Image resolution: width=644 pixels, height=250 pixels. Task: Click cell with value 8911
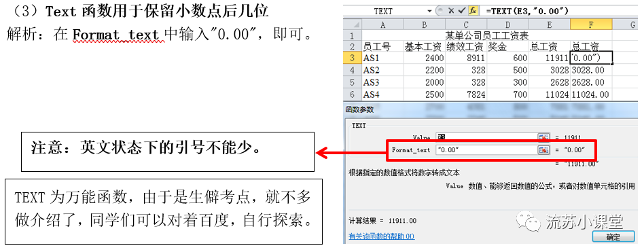click(x=466, y=58)
